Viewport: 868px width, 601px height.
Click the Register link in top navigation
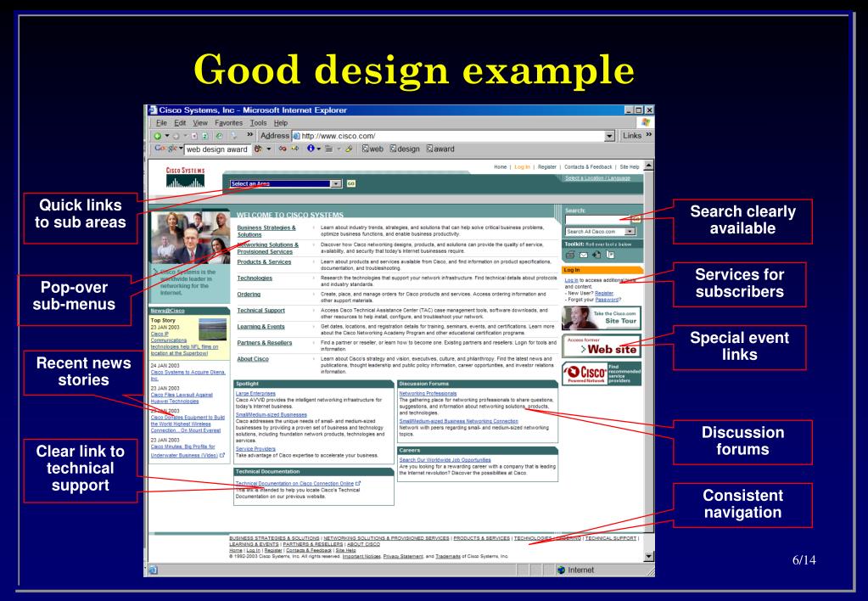[547, 166]
